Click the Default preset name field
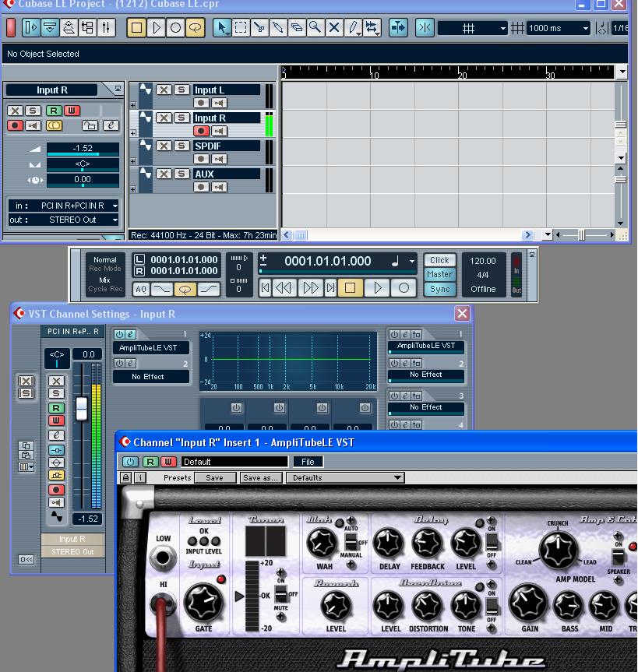The width and height of the screenshot is (638, 672). click(234, 462)
